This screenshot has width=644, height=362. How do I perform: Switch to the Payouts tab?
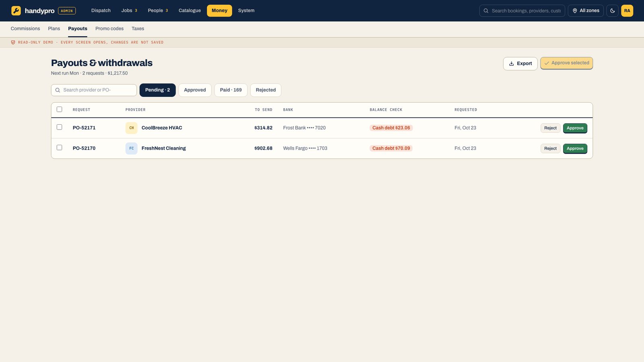tap(78, 29)
